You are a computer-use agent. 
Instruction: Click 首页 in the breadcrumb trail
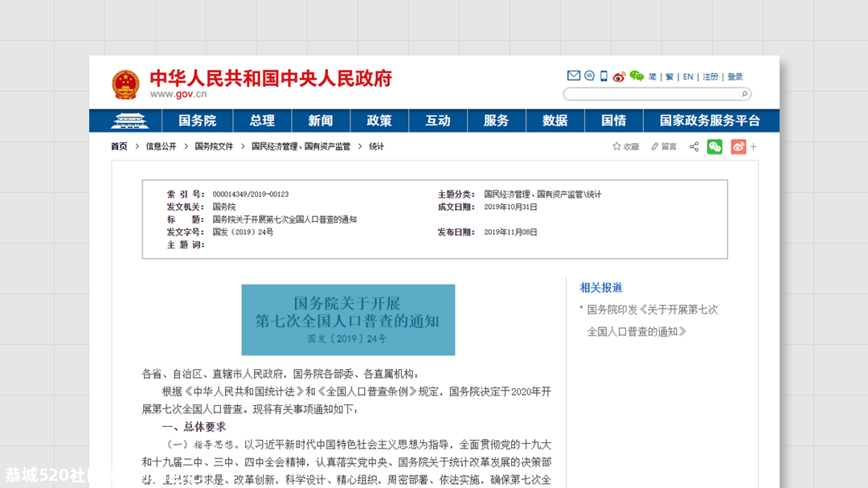click(x=118, y=146)
